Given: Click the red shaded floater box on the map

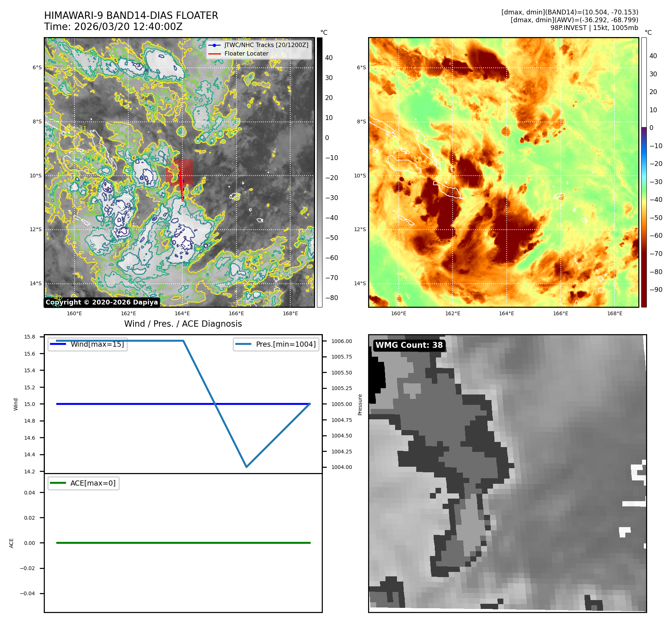Looking at the screenshot, I should click(x=179, y=172).
